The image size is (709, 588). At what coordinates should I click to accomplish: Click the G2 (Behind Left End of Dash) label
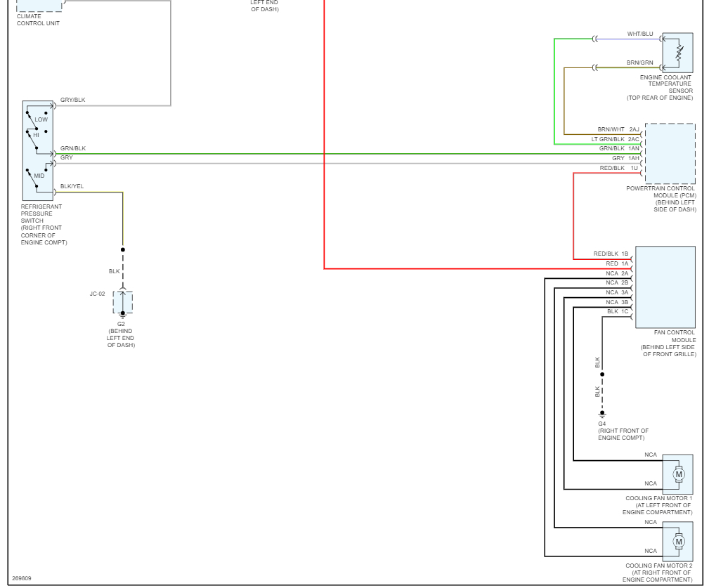(x=121, y=334)
